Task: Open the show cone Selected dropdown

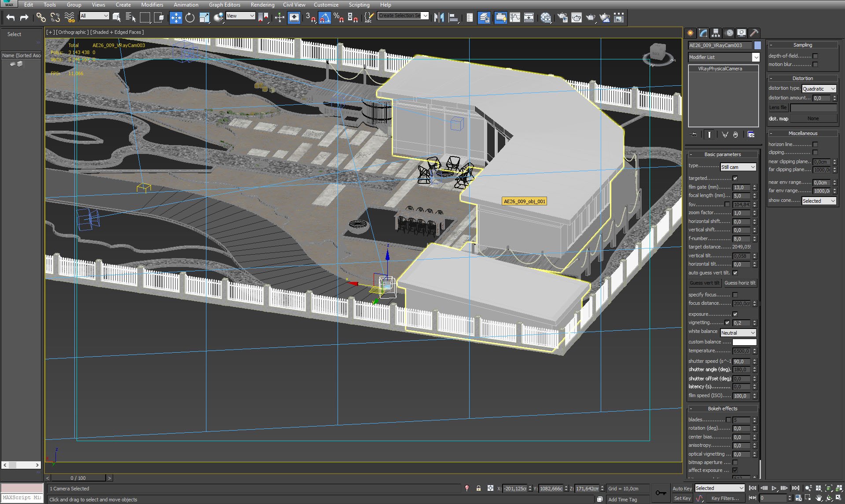Action: (819, 201)
